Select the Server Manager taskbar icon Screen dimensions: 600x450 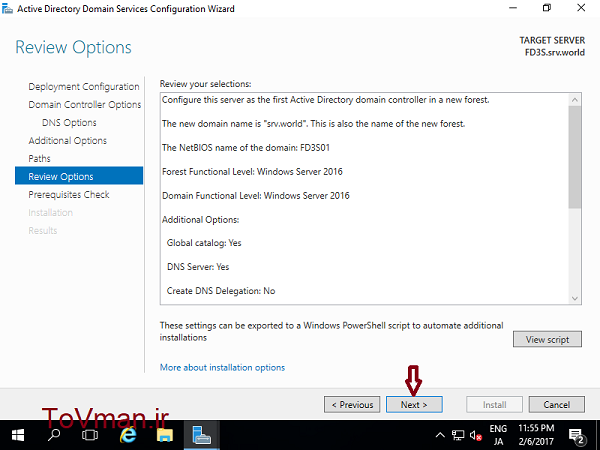point(203,436)
